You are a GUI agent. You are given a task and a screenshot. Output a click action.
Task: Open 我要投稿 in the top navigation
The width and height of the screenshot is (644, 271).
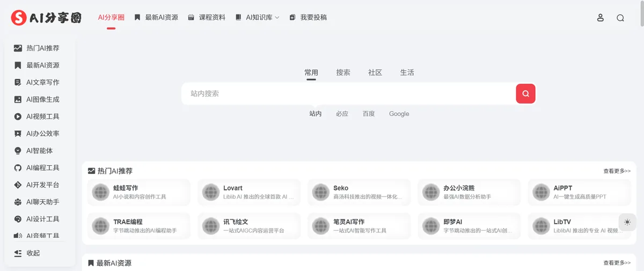click(308, 18)
